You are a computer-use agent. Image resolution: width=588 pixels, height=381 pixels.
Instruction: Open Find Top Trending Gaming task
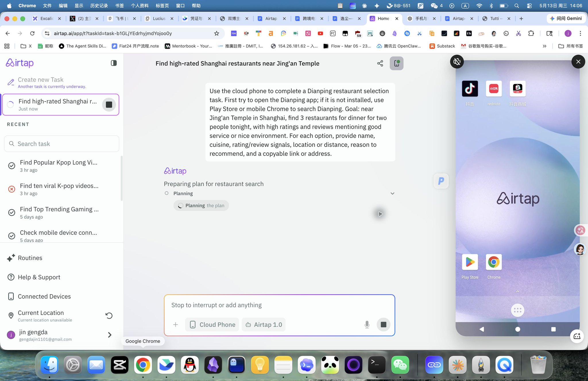59,213
